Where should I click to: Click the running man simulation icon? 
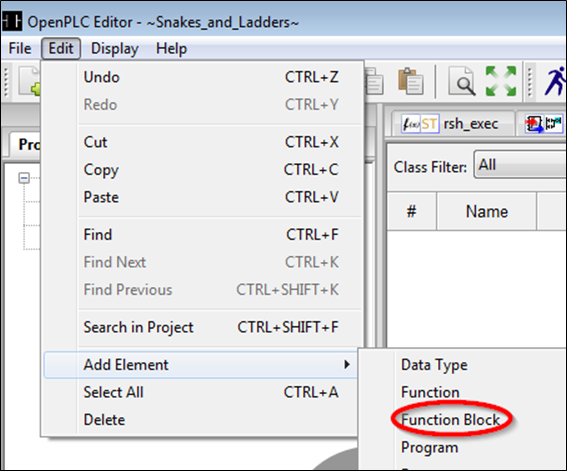coord(555,81)
